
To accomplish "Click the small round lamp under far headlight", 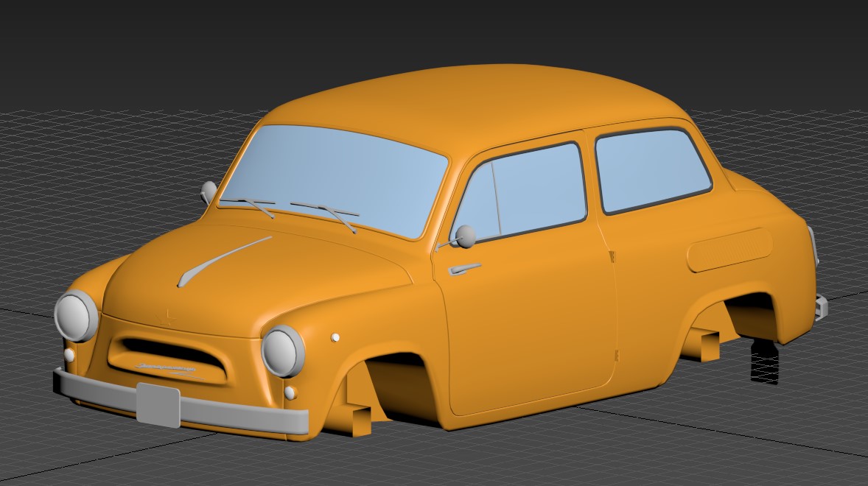I will tap(69, 355).
